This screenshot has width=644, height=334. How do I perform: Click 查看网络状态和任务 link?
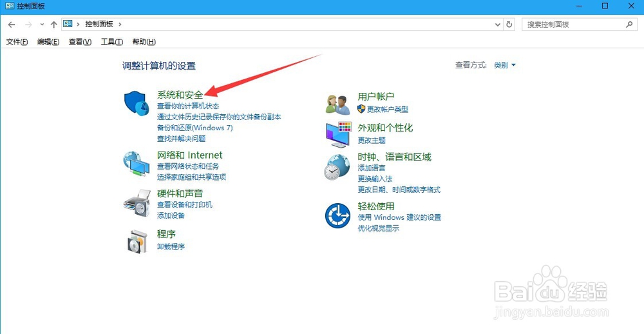point(188,166)
